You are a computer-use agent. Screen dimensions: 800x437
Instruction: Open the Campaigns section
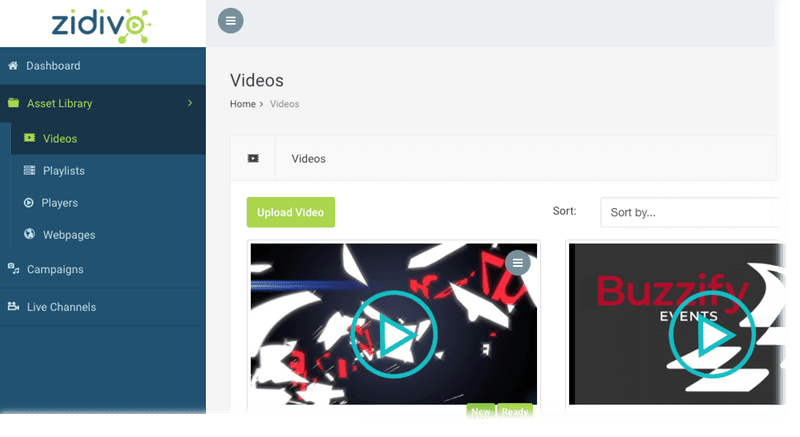pos(55,269)
